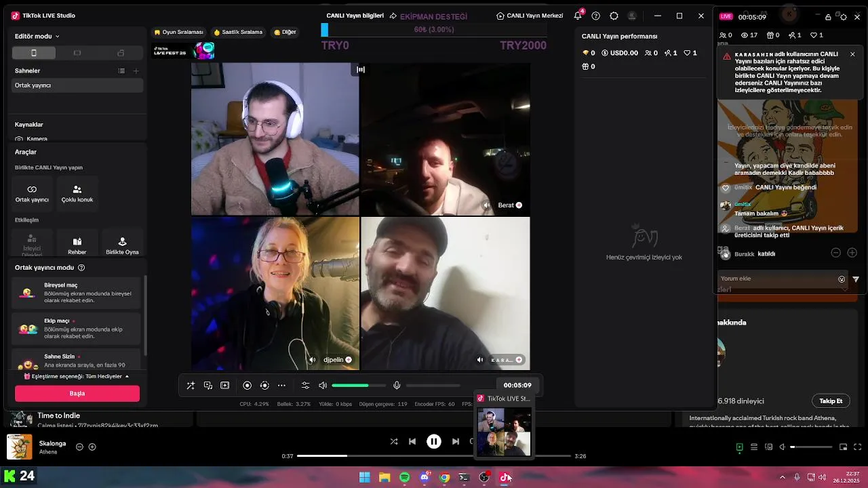Click the record button in the toolbar

coord(248,386)
